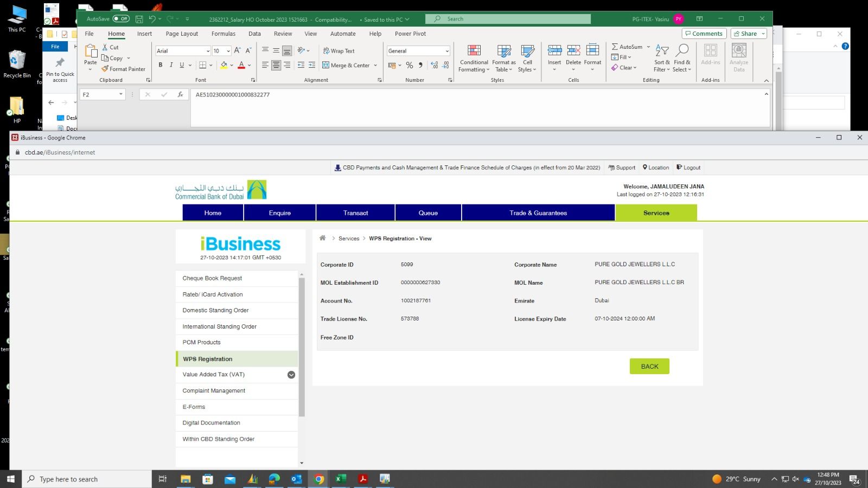Click the Excel title bar search box
Image resolution: width=868 pixels, height=488 pixels.
click(x=508, y=19)
